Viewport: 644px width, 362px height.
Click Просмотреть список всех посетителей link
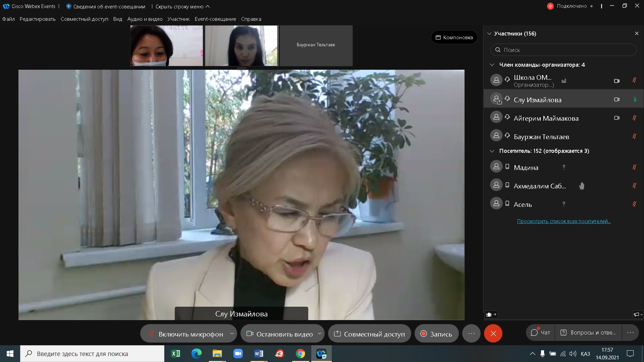tap(563, 221)
